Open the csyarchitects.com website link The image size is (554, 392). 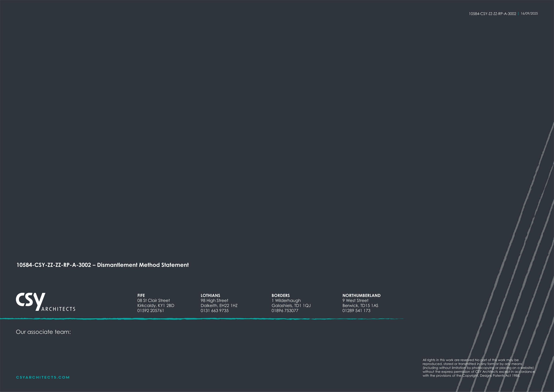click(x=43, y=377)
